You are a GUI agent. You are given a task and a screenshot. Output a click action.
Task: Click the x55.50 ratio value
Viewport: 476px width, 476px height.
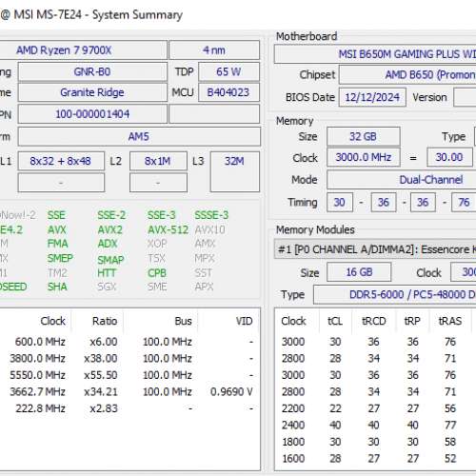pos(101,375)
